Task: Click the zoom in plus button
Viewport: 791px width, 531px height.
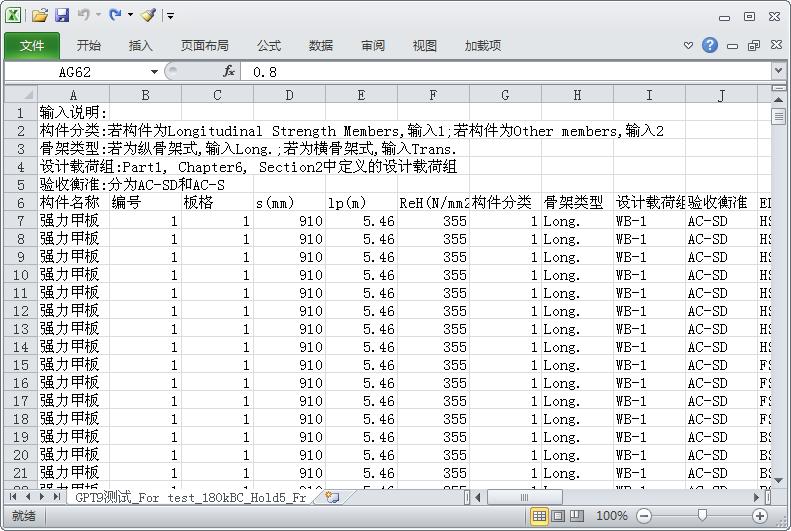Action: 760,516
